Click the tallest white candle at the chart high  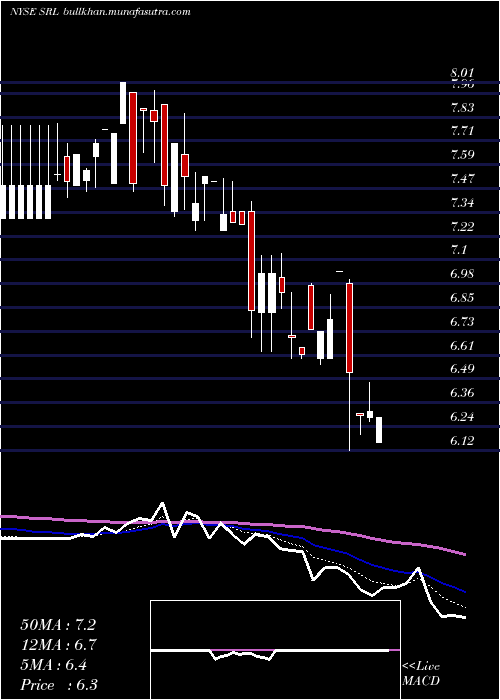pos(123,103)
